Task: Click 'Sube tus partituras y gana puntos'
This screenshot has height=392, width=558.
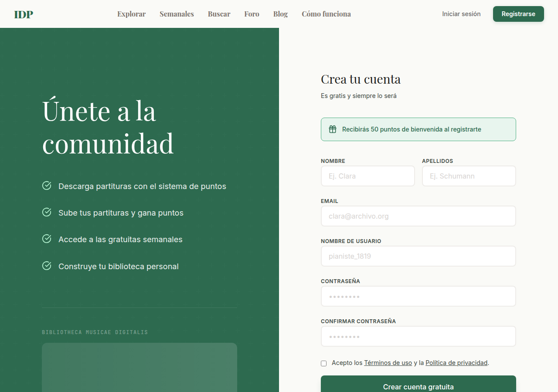Action: point(121,213)
